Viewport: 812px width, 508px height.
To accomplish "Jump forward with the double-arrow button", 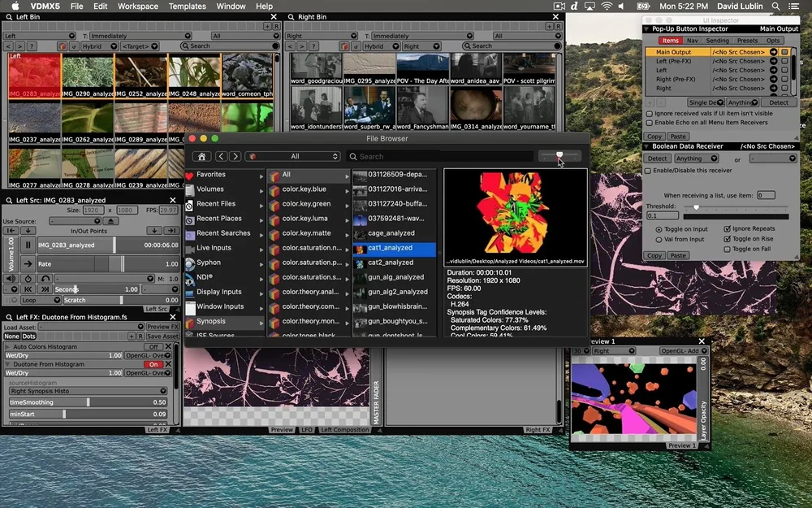I will tap(45, 289).
